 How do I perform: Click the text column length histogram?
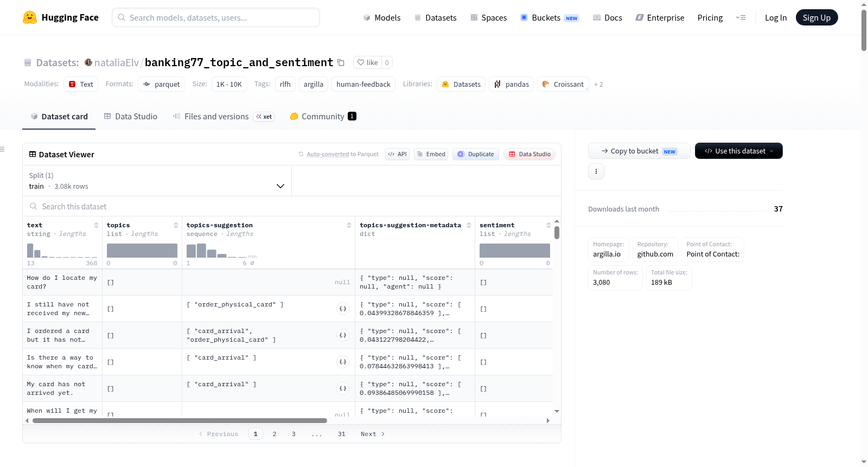(x=62, y=250)
